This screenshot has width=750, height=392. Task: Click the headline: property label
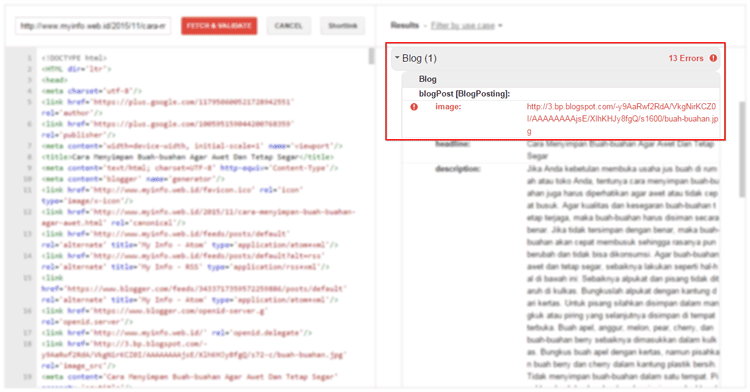click(x=452, y=144)
